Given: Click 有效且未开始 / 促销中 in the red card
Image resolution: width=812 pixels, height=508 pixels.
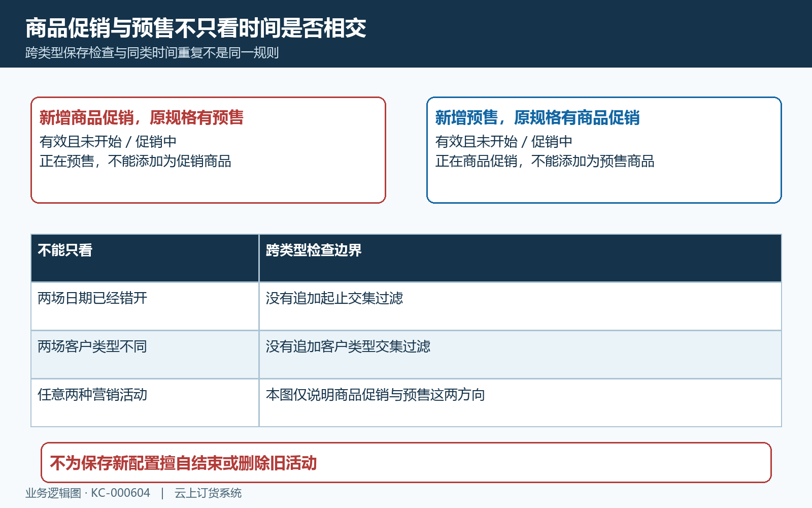Looking at the screenshot, I should coord(108,141).
